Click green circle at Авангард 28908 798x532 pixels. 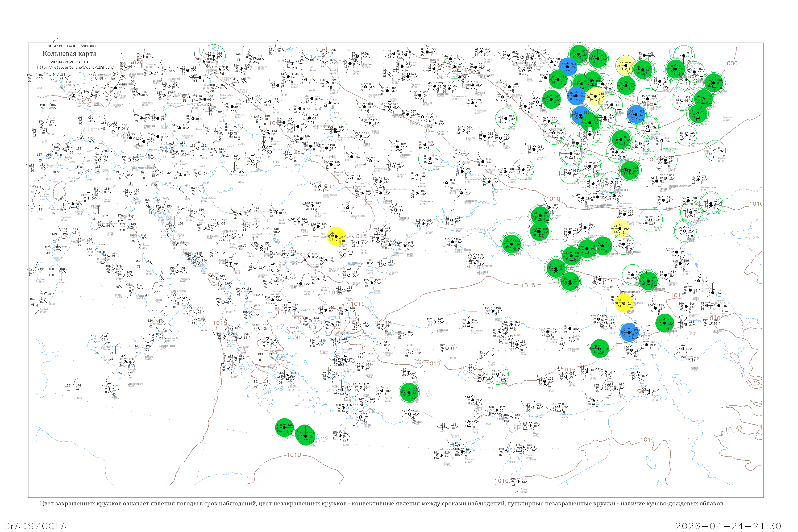point(713,83)
